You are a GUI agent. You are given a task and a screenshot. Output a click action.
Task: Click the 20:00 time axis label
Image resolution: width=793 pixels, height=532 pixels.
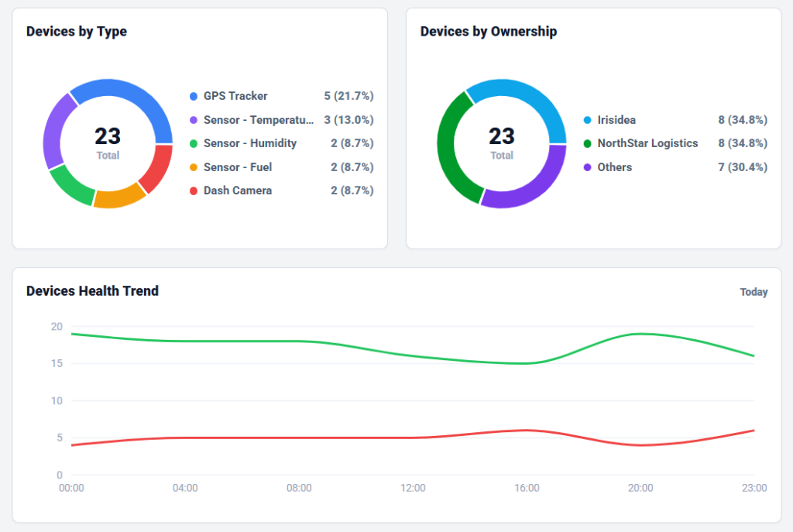click(640, 488)
